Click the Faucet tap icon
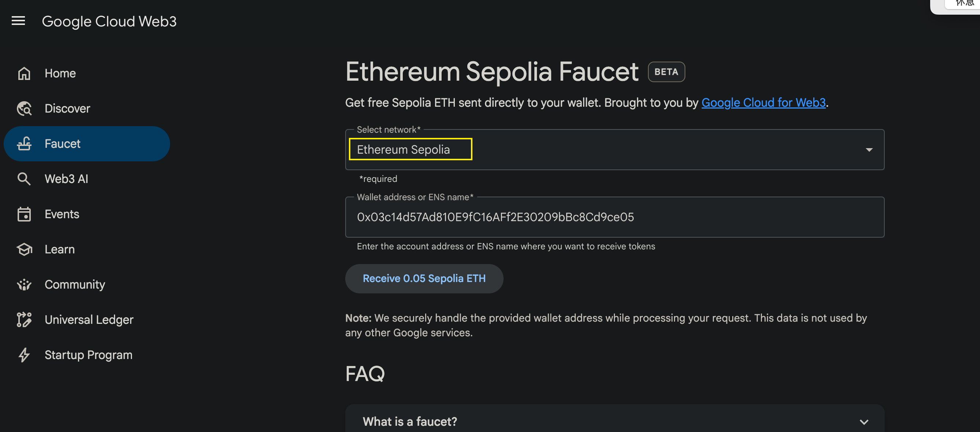The width and height of the screenshot is (980, 432). pos(24,143)
